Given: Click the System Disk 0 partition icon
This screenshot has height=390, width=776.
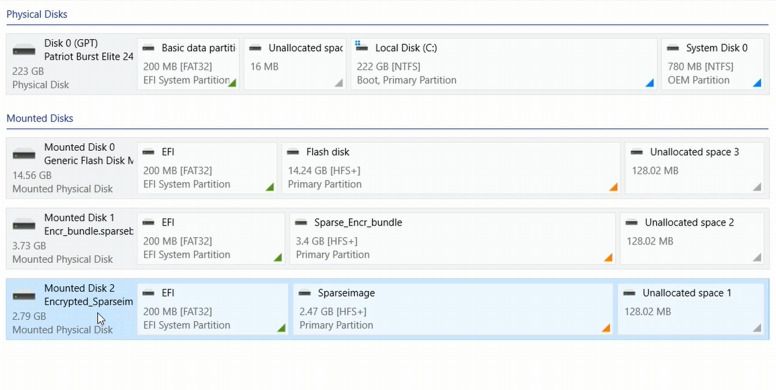Looking at the screenshot, I should 673,48.
